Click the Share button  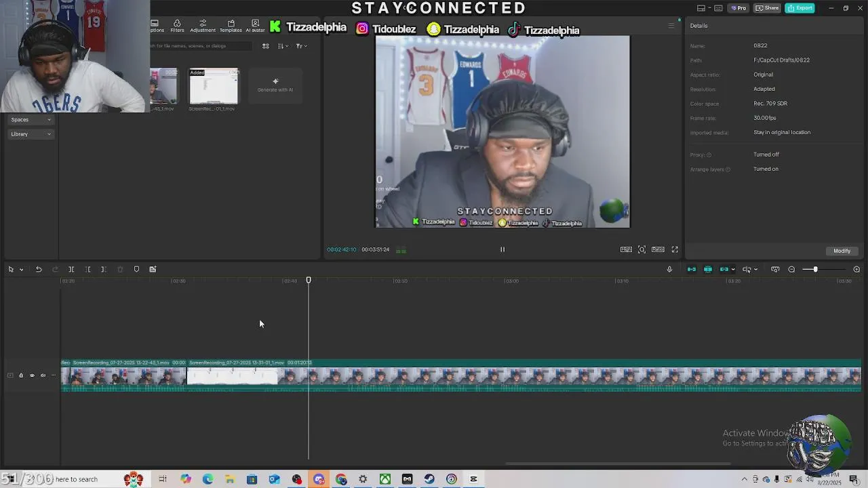tap(768, 8)
